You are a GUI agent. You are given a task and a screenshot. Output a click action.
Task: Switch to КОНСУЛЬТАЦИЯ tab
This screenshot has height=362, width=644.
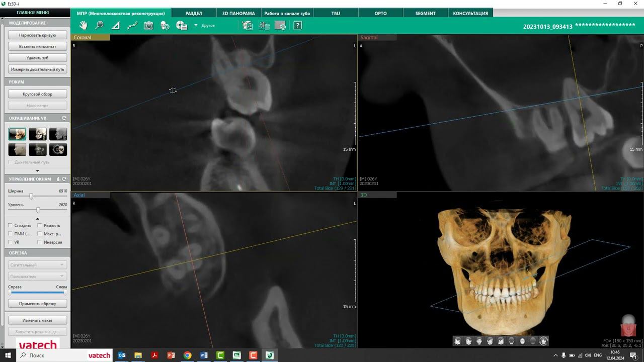coord(470,13)
